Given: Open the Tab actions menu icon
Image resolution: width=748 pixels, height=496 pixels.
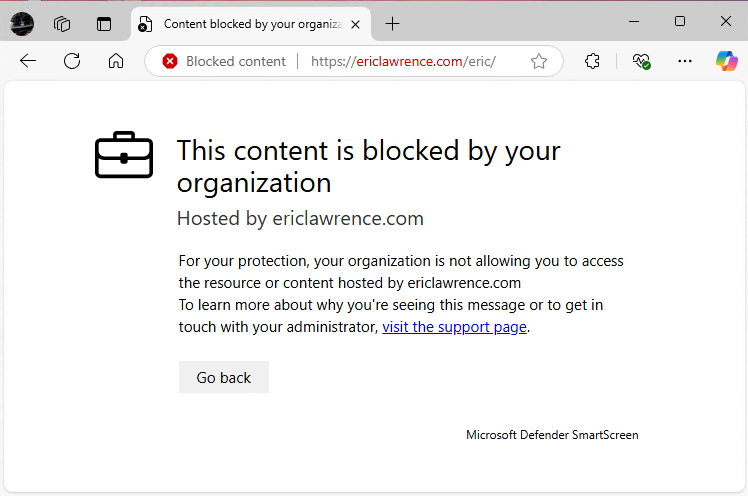Looking at the screenshot, I should pos(104,23).
